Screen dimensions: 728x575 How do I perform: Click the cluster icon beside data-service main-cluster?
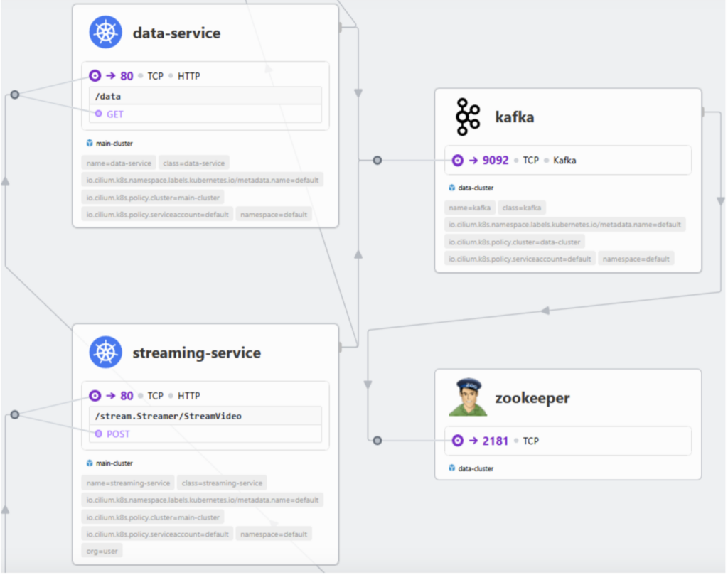coord(90,144)
